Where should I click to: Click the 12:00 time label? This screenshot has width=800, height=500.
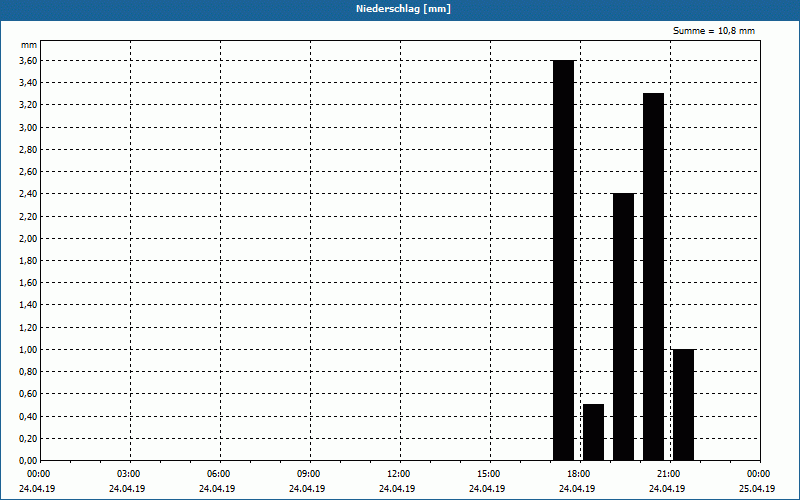pos(398,474)
